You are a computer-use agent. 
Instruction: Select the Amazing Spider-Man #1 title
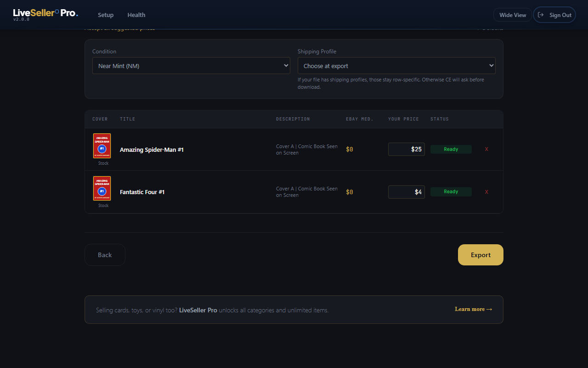tap(152, 149)
